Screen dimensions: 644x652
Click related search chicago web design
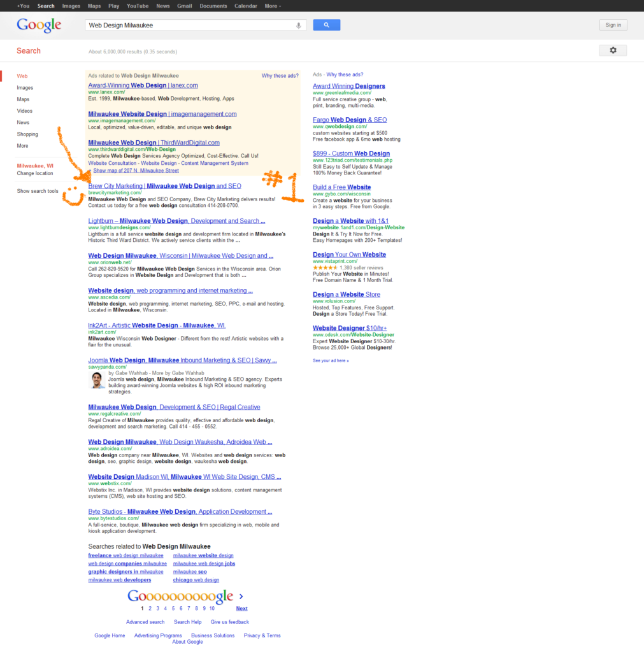pyautogui.click(x=196, y=580)
